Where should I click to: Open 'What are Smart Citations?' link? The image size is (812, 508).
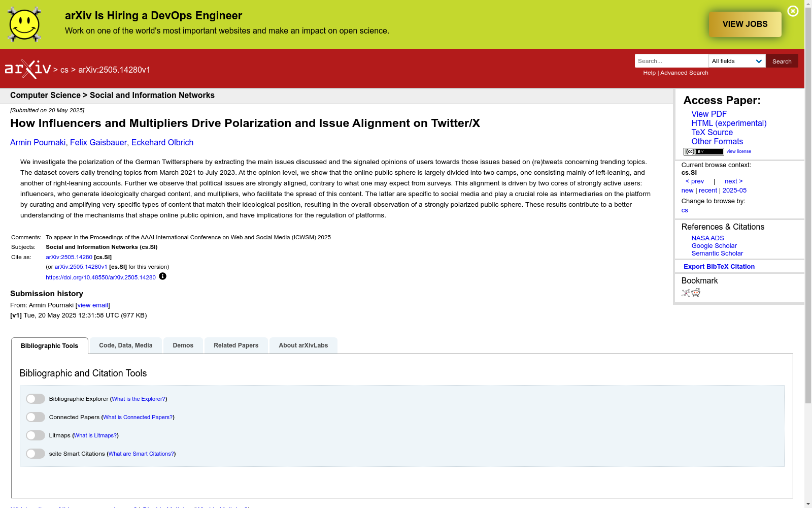point(141,454)
